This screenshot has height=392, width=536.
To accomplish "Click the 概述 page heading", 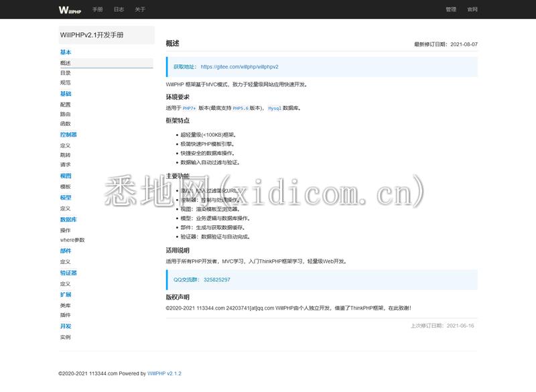I will pos(172,44).
